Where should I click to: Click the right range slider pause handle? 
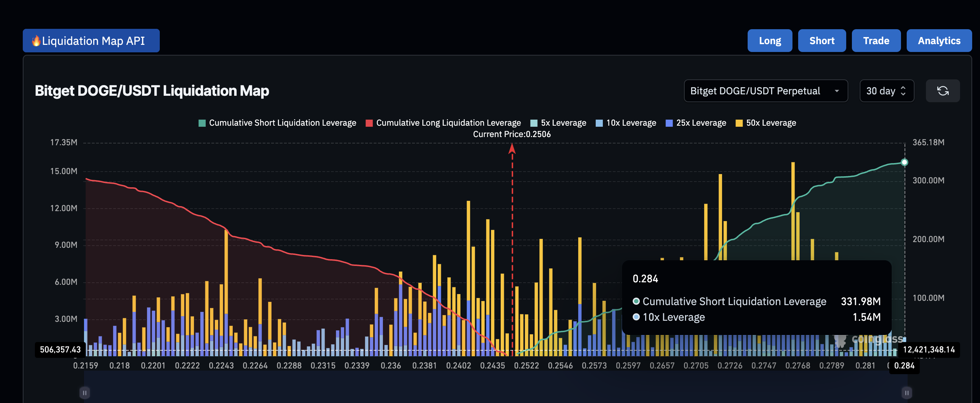tap(906, 392)
